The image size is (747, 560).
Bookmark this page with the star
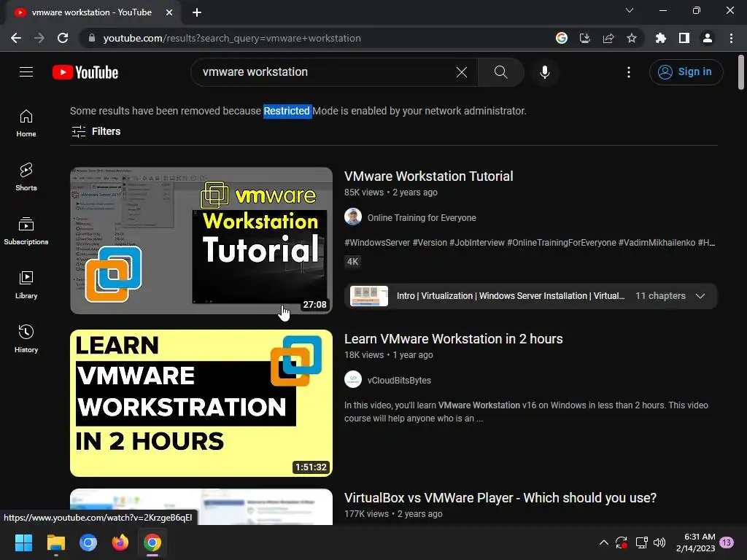(x=632, y=38)
